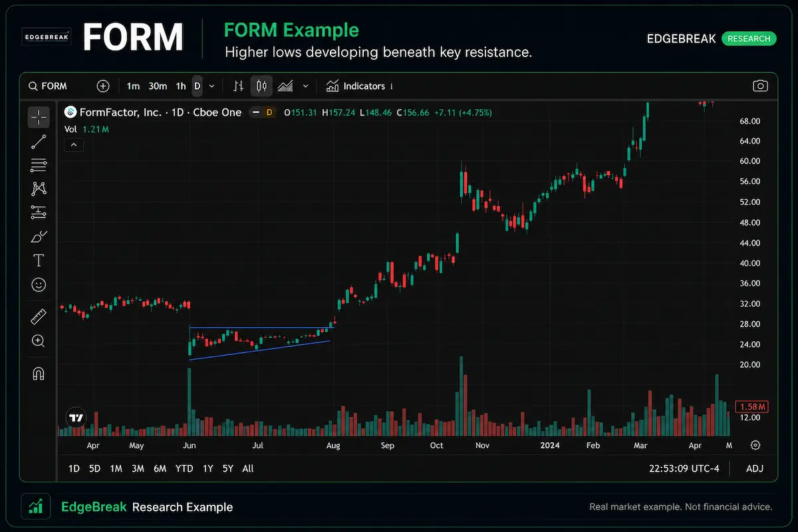
Task: Toggle the candlestick chart style
Action: tap(261, 86)
